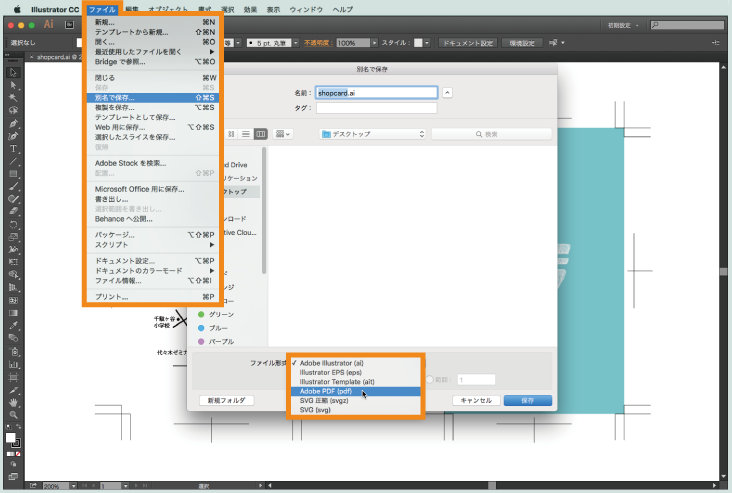Screen dimensions: 732x493
Task: Click the orange 不透明度 label link
Action: [318, 43]
